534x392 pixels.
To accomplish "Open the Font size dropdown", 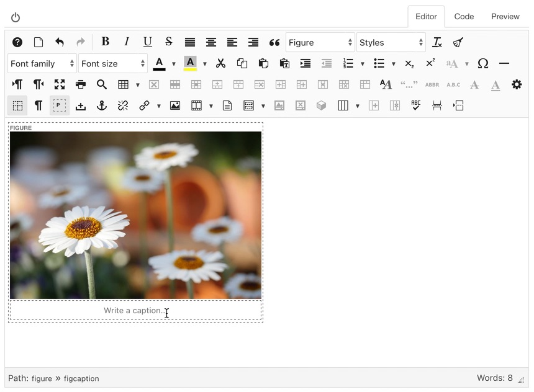I will pyautogui.click(x=112, y=63).
